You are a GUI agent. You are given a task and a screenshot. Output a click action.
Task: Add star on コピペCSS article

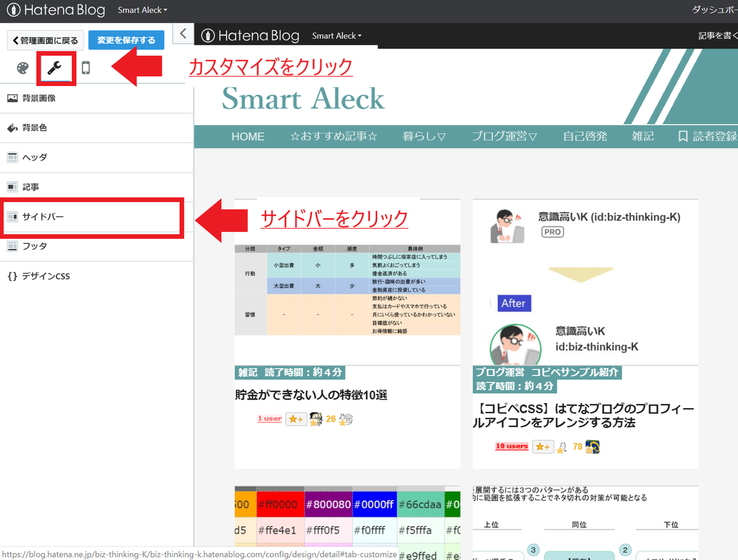(542, 447)
